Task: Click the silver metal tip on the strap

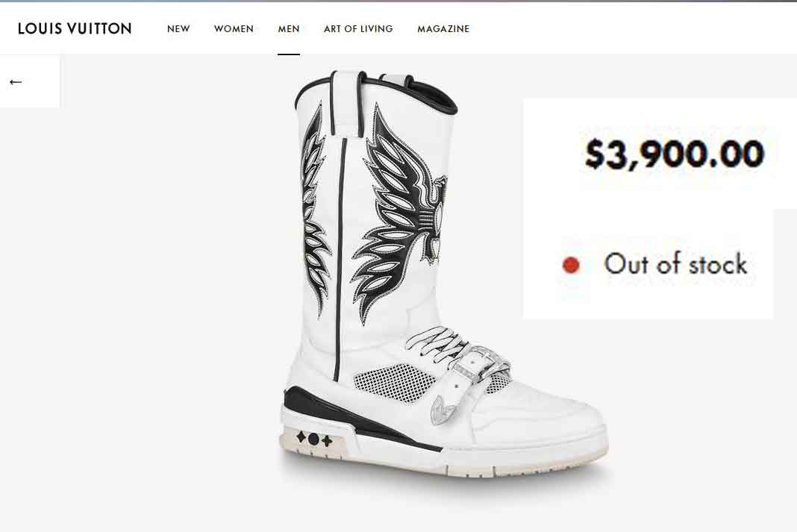Action: coord(441,410)
